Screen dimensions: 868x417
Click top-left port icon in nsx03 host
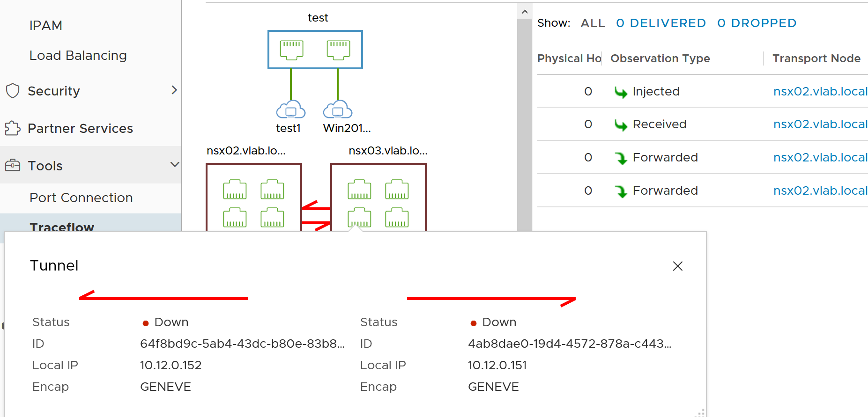[359, 189]
